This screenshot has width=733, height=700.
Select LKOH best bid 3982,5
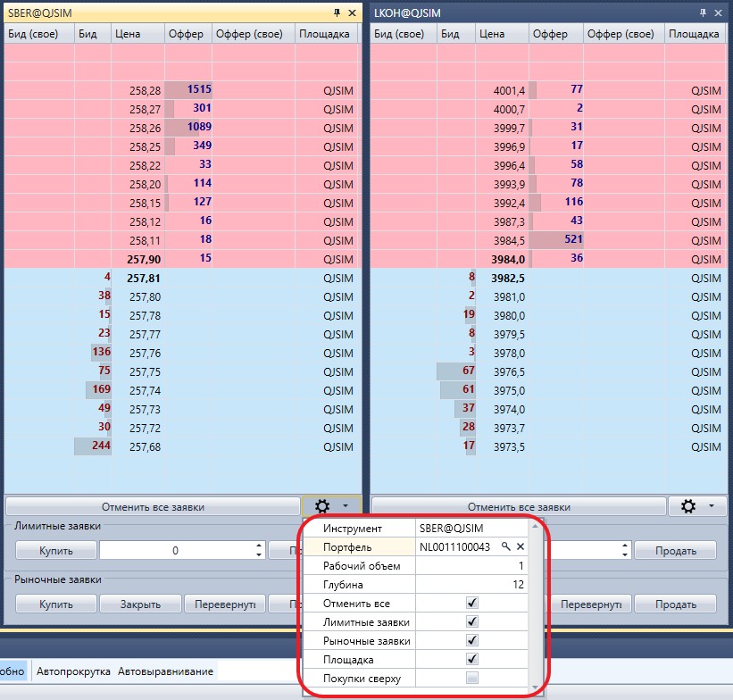click(x=508, y=279)
